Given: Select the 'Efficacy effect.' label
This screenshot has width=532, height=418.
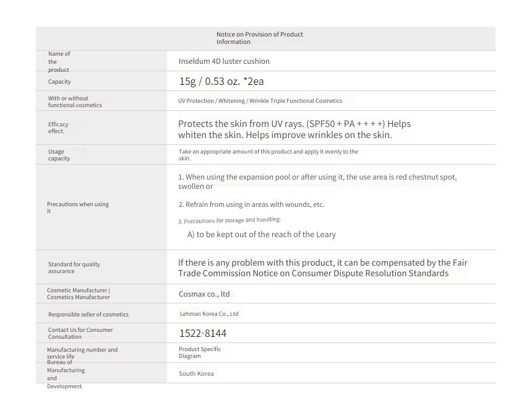Looking at the screenshot, I should pos(58,128).
